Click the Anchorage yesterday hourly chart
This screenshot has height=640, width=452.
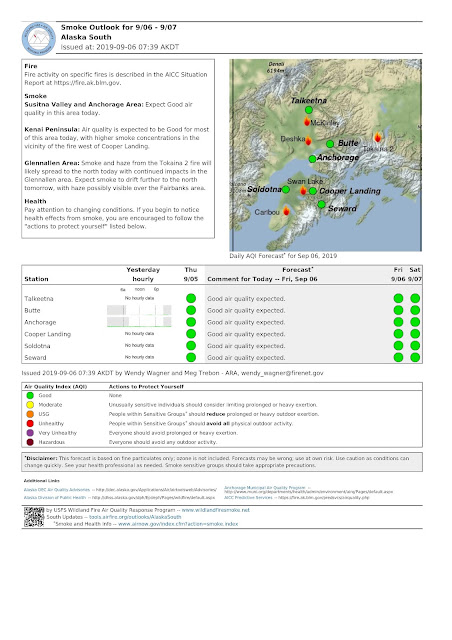(x=139, y=322)
